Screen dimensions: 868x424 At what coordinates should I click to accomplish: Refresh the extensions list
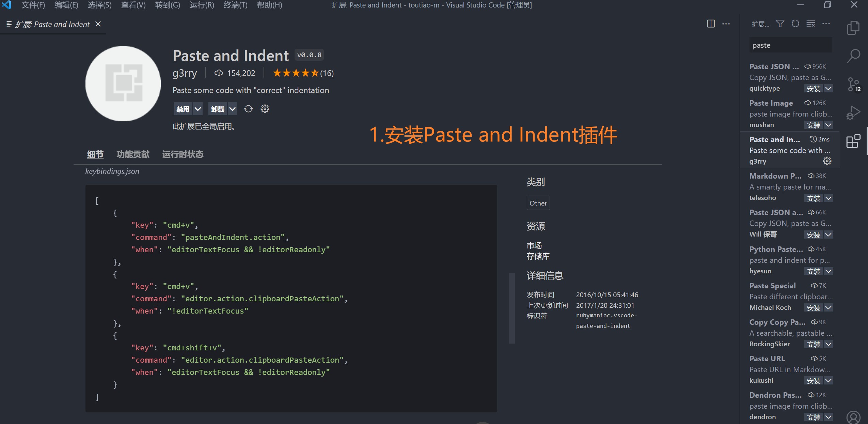pos(795,24)
